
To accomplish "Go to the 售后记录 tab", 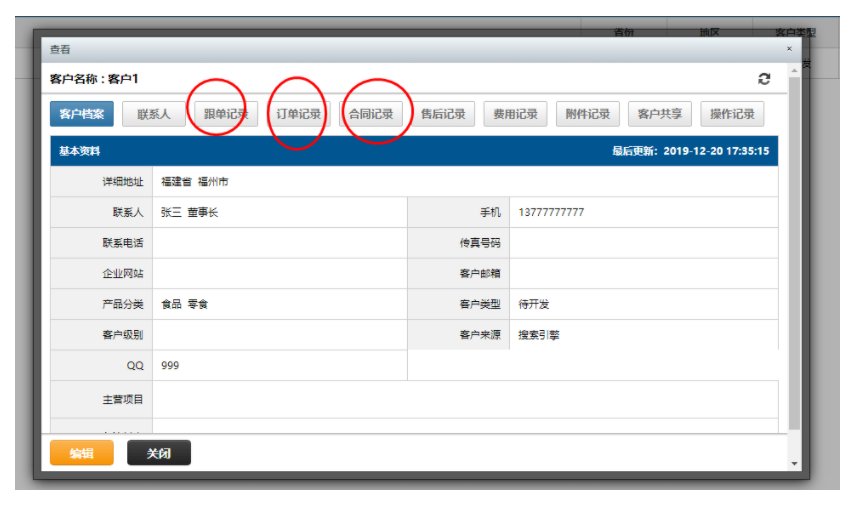I will tap(443, 114).
